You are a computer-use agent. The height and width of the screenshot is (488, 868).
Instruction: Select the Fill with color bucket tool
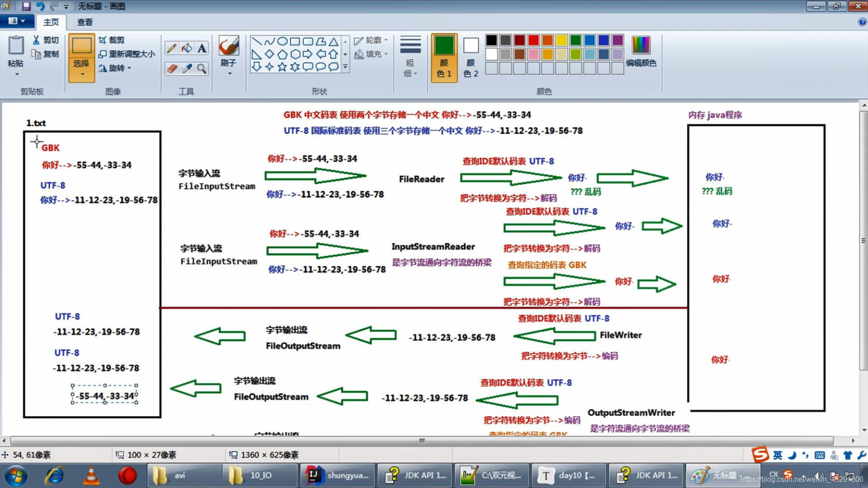click(x=186, y=48)
